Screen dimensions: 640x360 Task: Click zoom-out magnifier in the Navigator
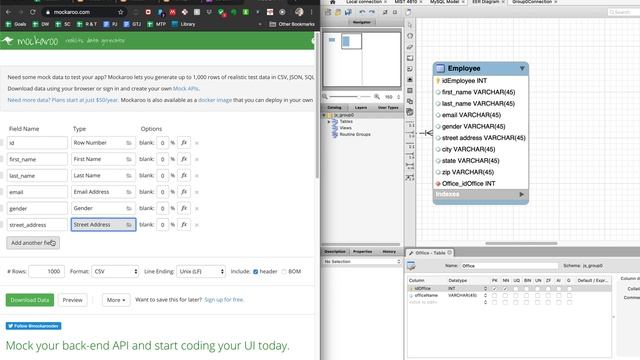[325, 97]
